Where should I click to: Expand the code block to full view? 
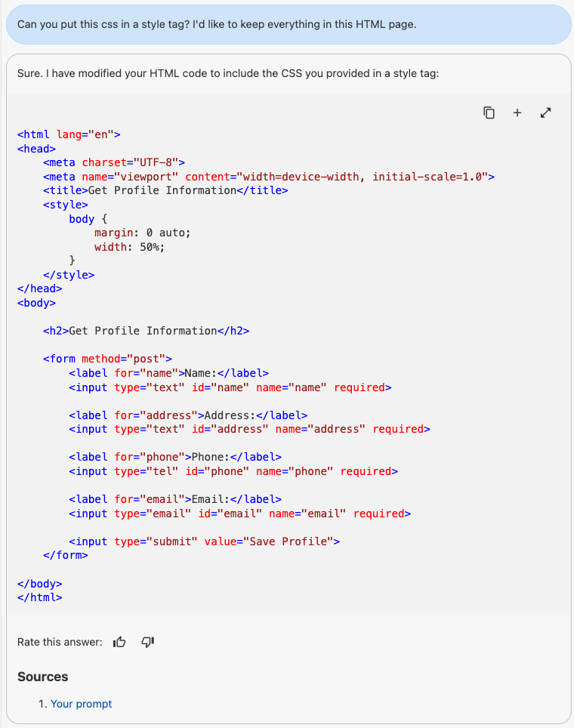[x=546, y=113]
